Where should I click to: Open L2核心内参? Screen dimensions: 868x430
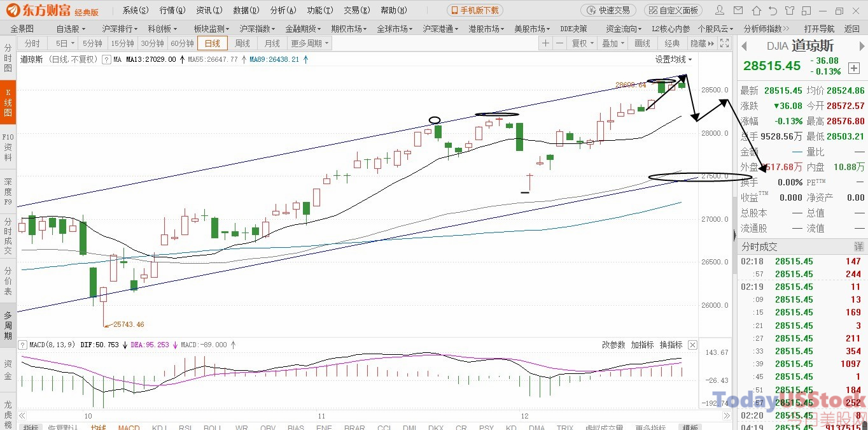pos(671,29)
